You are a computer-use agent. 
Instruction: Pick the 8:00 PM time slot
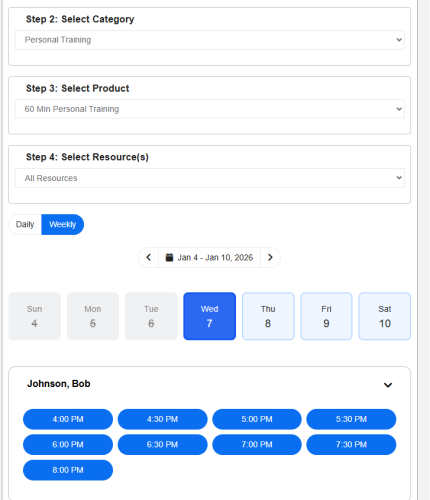coord(68,470)
